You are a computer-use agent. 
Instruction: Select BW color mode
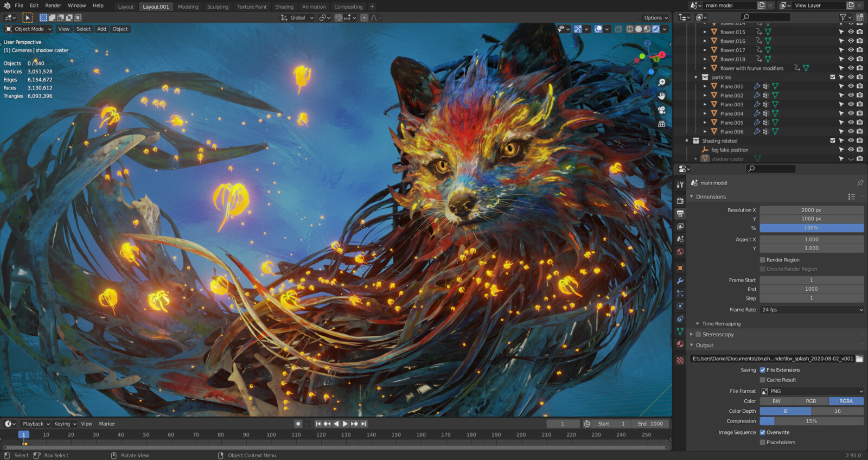tap(777, 401)
